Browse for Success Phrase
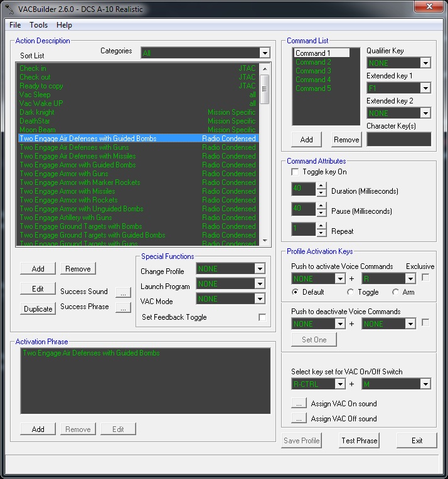The height and width of the screenshot is (479, 448). click(x=123, y=308)
